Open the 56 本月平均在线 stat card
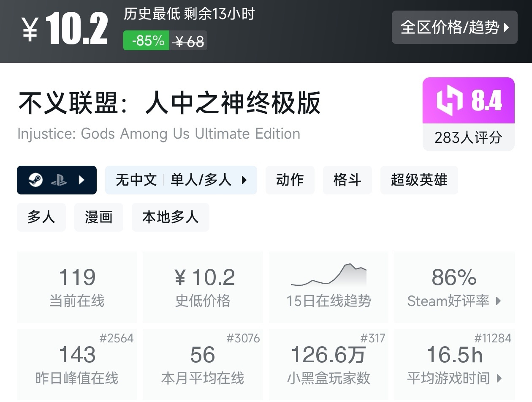532x402 pixels. coord(203,364)
